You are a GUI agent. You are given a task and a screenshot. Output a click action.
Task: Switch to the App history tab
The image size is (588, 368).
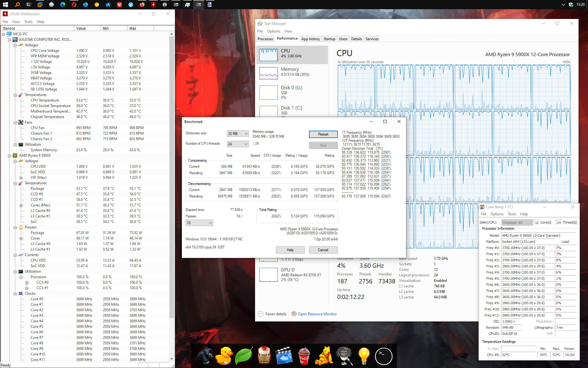pyautogui.click(x=310, y=39)
